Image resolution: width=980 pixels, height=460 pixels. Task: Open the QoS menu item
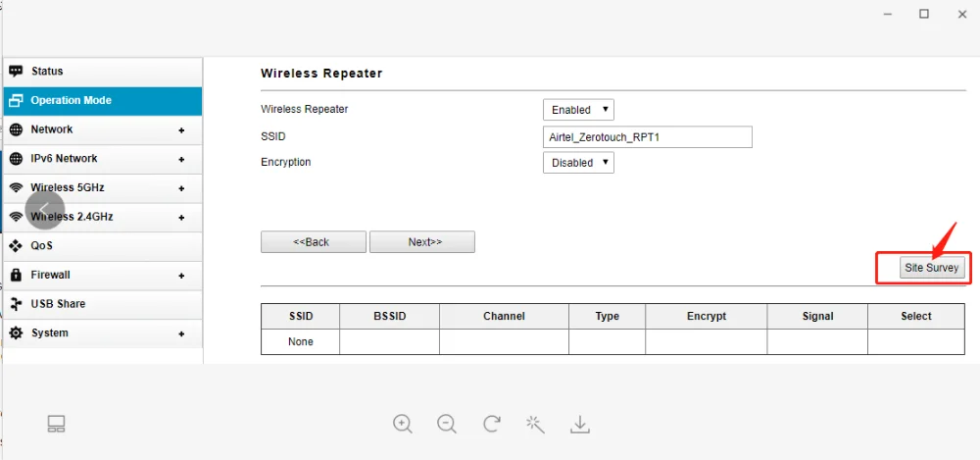pyautogui.click(x=103, y=246)
